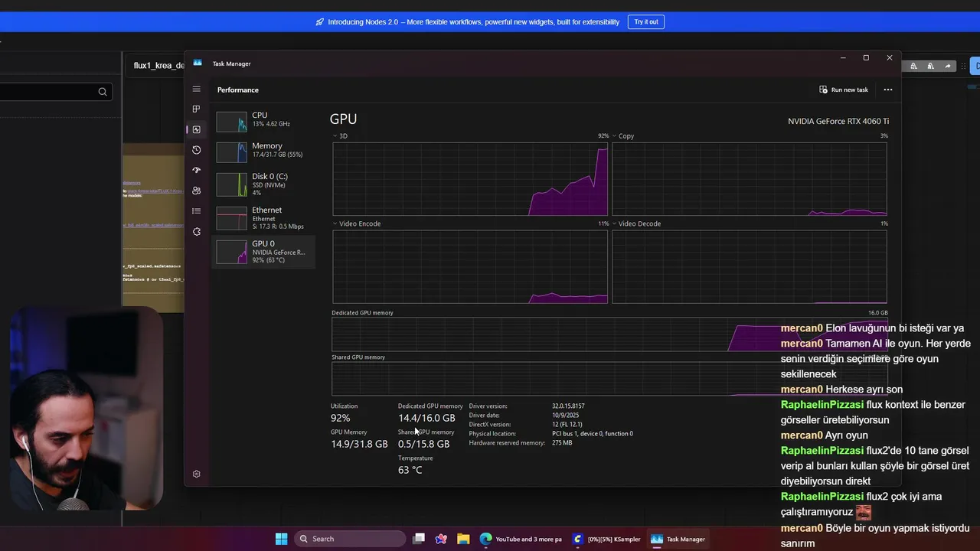Open the Startup apps page icon
The image size is (980, 551).
pyautogui.click(x=197, y=170)
